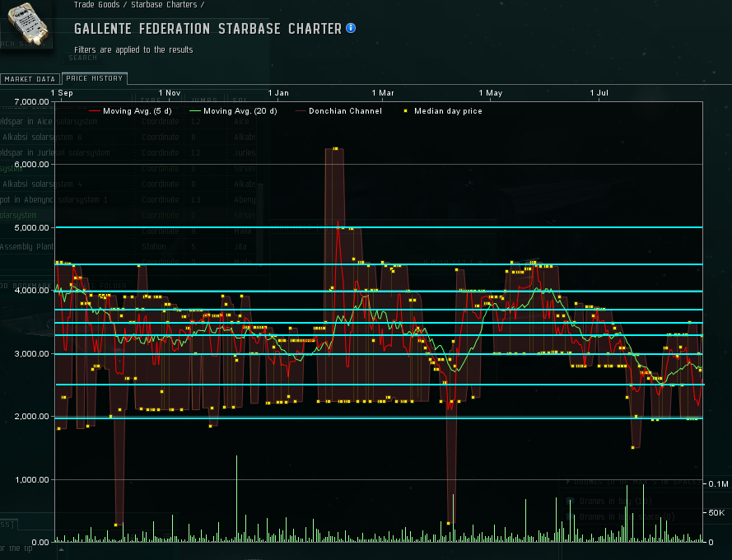Select Donchian Channel legend label
The width and height of the screenshot is (732, 560).
(x=345, y=111)
